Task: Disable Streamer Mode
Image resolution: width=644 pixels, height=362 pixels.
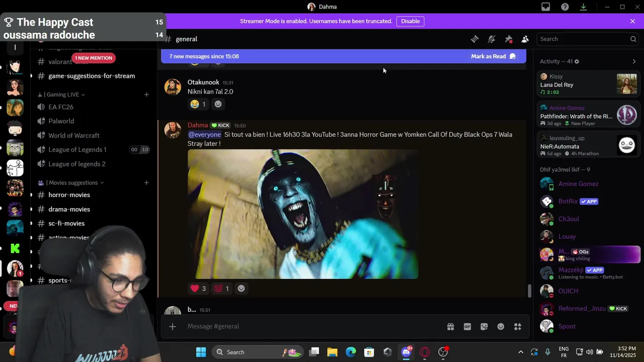Action: 411,21
